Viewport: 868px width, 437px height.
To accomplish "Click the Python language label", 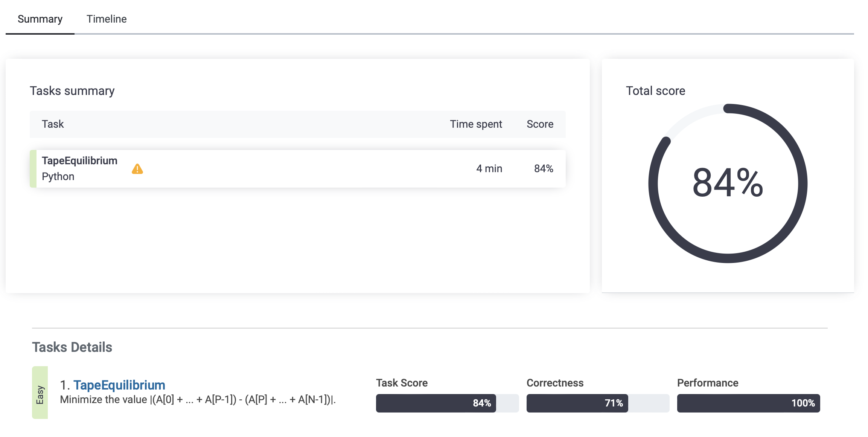I will [x=58, y=177].
